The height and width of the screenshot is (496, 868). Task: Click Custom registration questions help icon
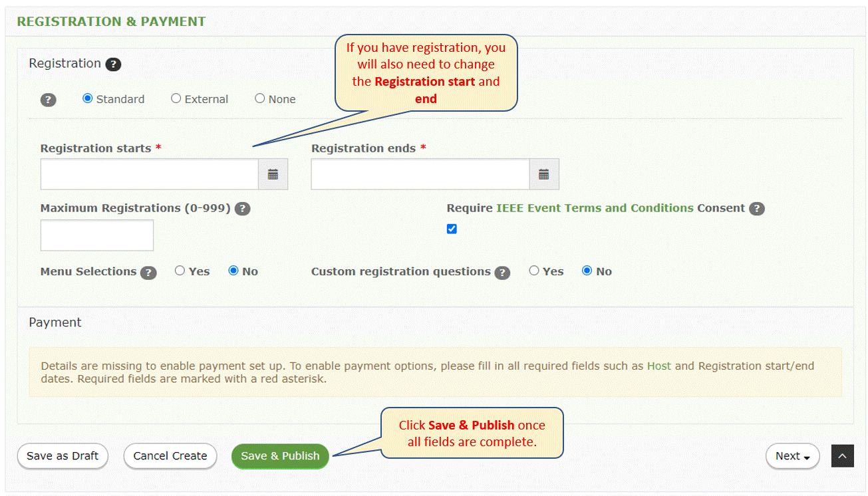(503, 273)
